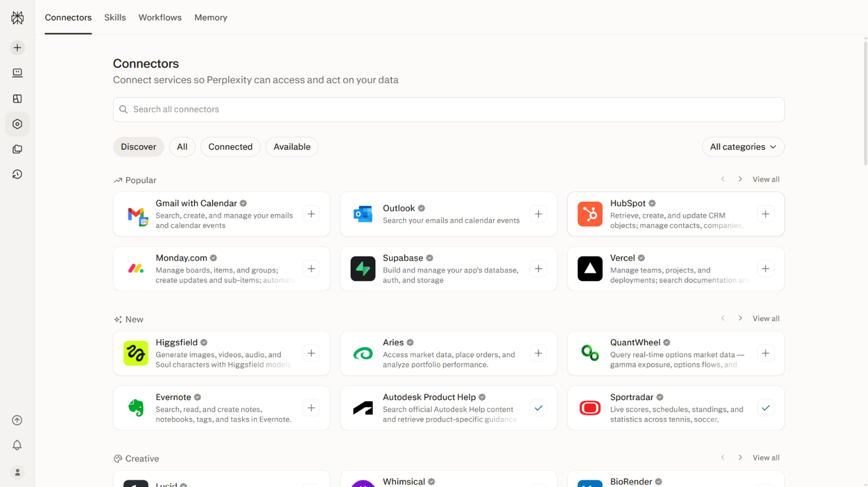
Task: Toggle the Sportradar connected checkmark
Action: (766, 408)
